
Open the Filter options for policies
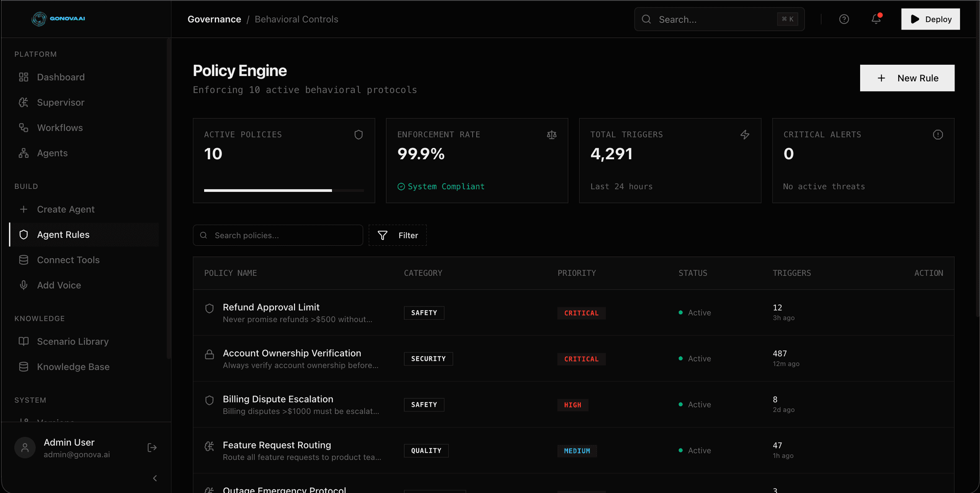398,235
